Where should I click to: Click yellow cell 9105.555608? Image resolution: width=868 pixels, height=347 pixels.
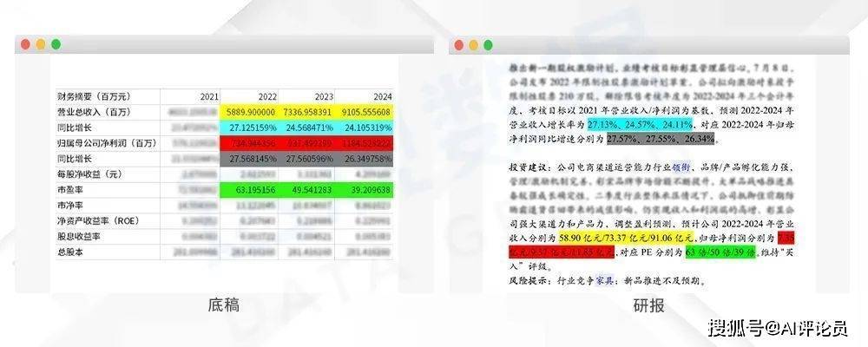click(364, 113)
